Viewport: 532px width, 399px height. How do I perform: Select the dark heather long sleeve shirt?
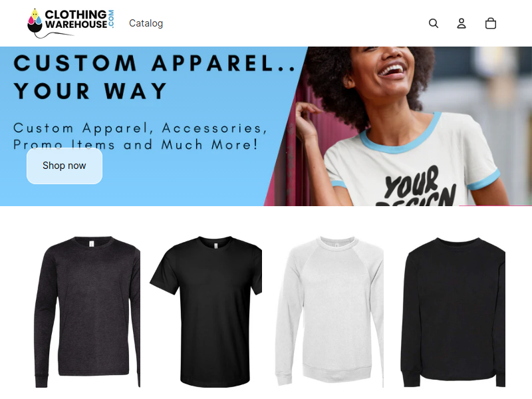click(x=87, y=311)
